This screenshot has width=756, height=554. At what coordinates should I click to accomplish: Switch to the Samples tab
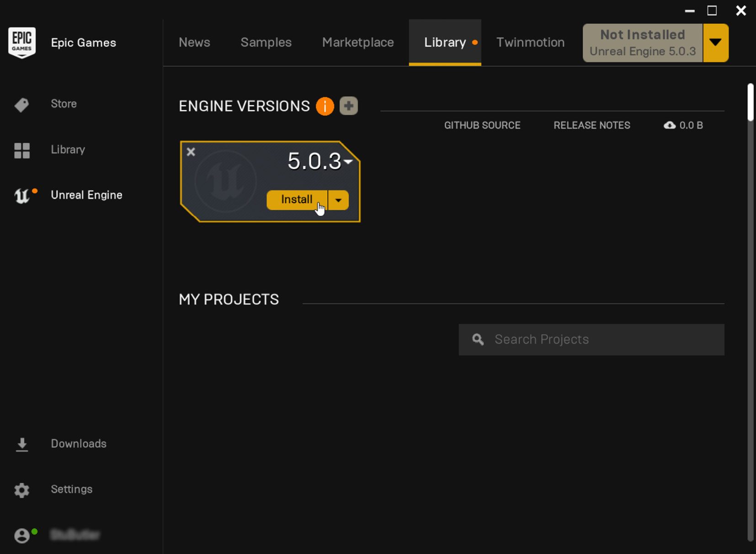pos(266,43)
